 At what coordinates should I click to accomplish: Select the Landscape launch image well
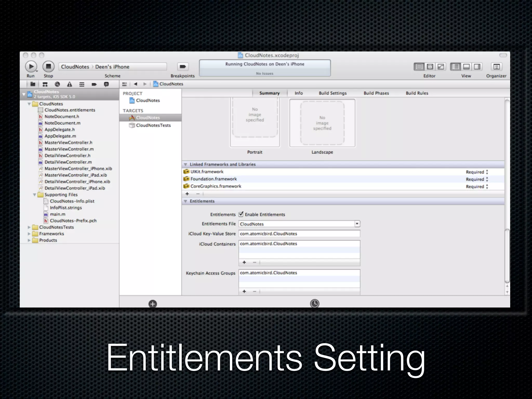click(x=322, y=123)
